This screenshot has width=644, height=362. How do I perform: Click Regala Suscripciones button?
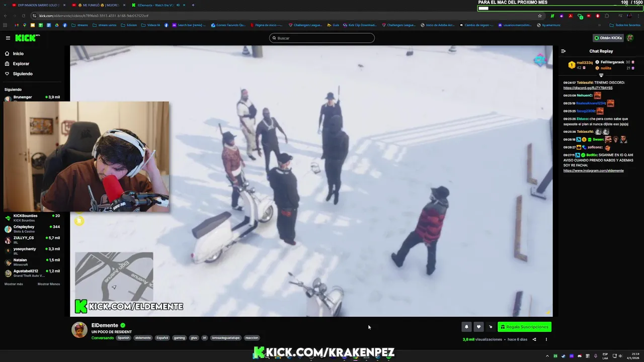[x=524, y=327]
